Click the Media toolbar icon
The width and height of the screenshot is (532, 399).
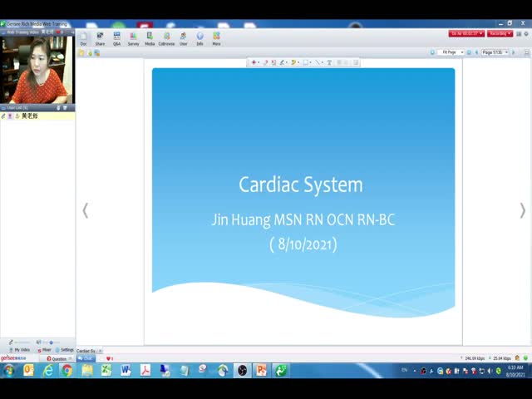click(150, 38)
